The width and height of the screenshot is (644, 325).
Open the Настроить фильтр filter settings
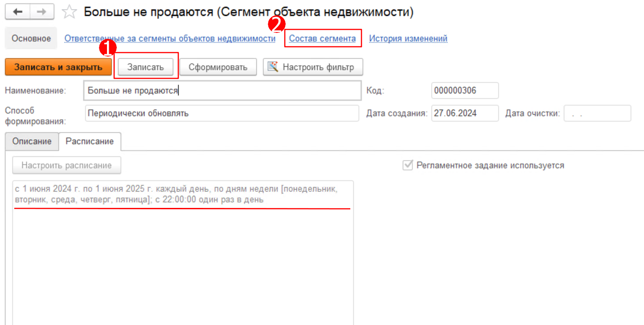313,67
